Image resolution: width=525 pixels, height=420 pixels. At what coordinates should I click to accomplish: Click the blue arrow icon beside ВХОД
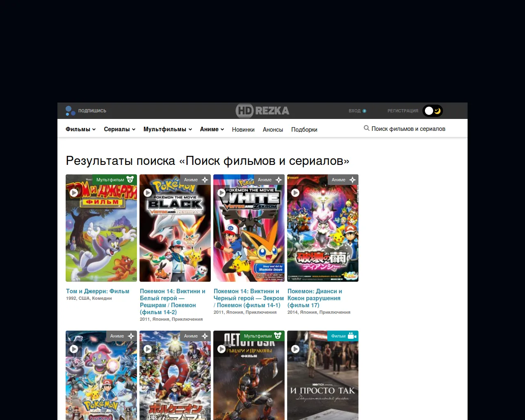(364, 111)
